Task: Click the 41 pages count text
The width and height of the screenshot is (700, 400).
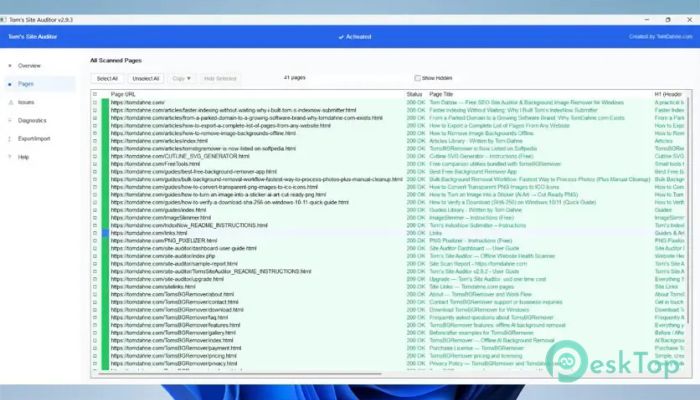Action: [x=295, y=78]
